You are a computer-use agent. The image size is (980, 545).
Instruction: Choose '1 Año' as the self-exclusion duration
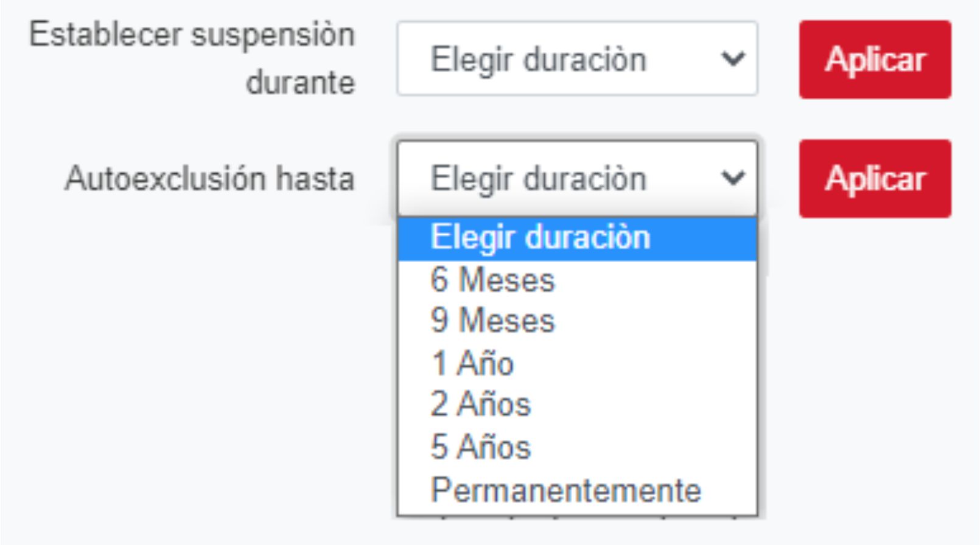click(x=472, y=363)
